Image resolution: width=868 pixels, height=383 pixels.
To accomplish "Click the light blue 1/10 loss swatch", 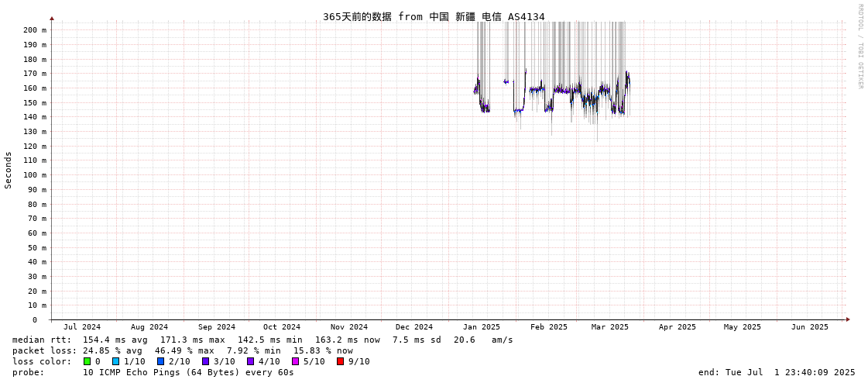I will coord(115,361).
